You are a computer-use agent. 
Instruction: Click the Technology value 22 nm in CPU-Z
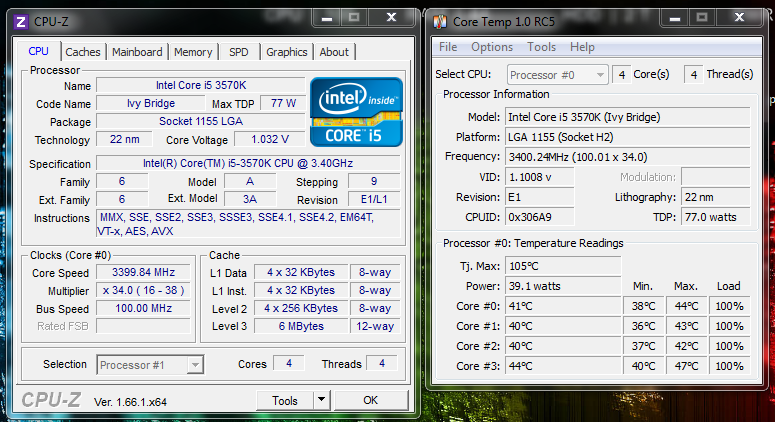(x=125, y=139)
